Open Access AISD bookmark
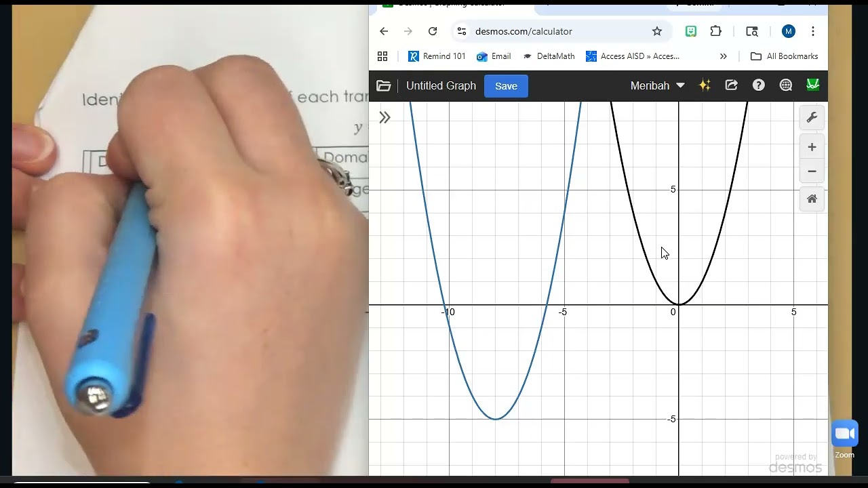868x488 pixels. pos(633,56)
